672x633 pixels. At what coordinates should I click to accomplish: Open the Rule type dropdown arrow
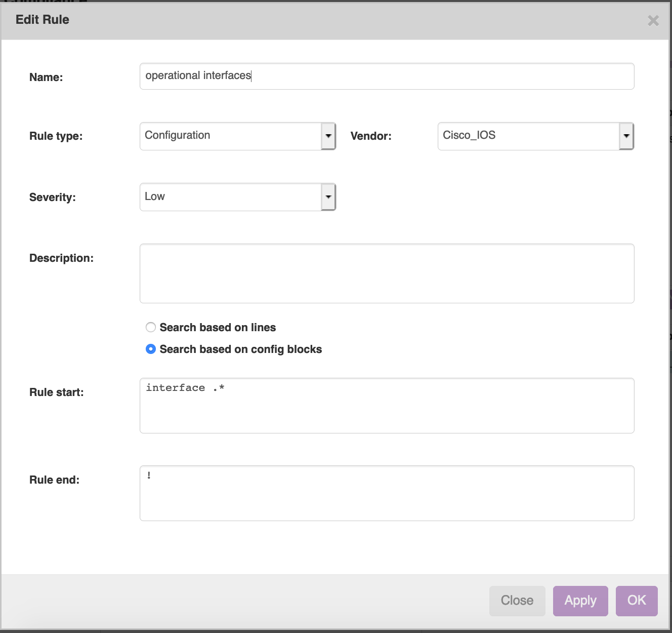tap(328, 136)
